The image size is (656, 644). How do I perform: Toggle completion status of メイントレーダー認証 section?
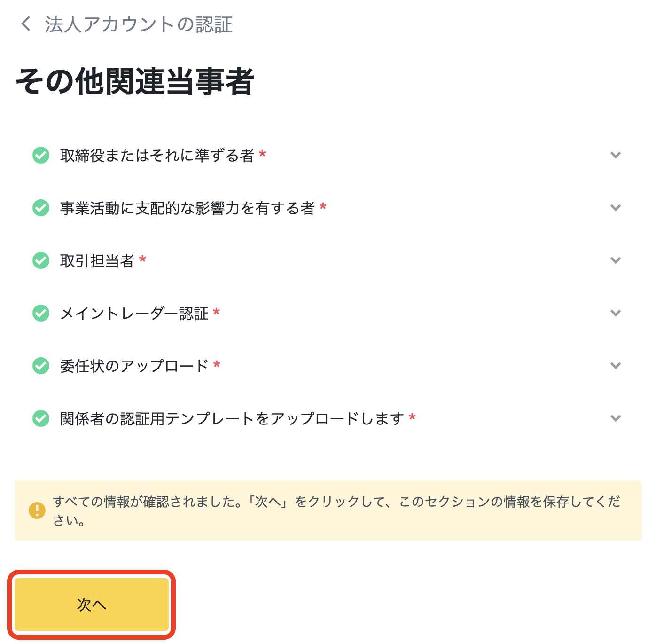(40, 313)
